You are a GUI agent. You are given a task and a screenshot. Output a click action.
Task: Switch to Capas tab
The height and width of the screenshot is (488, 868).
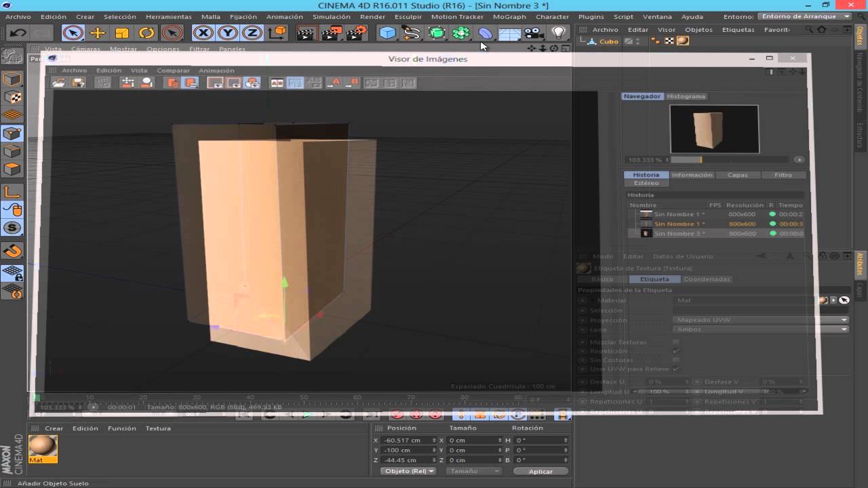point(737,175)
